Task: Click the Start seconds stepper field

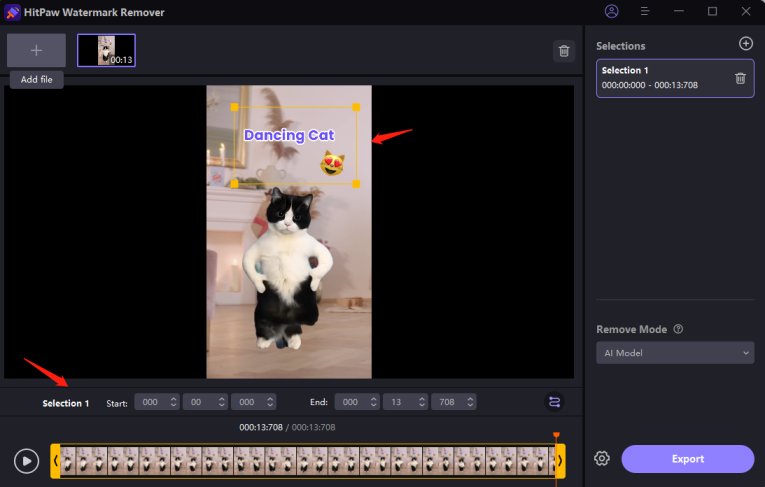Action: pos(204,402)
